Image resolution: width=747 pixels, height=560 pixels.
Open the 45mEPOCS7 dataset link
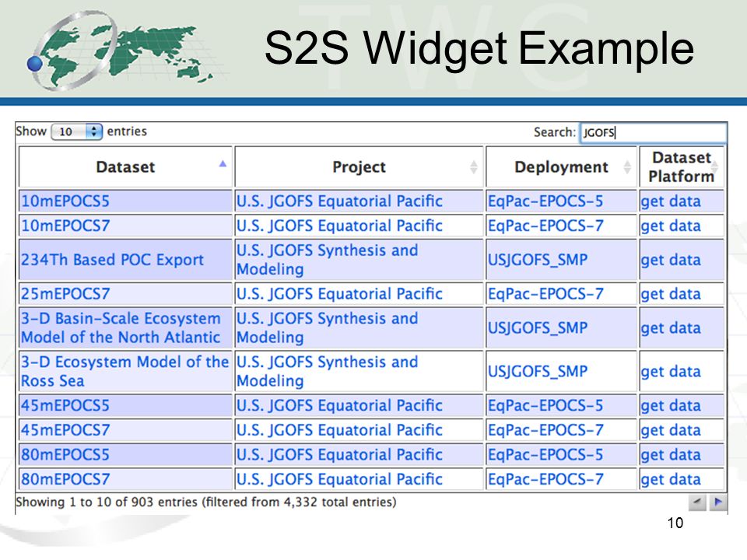tap(65, 430)
